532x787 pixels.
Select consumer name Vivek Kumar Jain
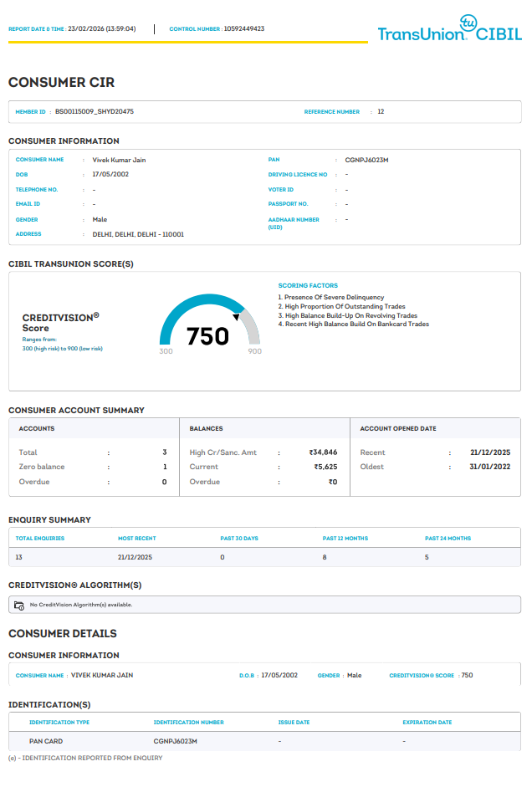pos(119,160)
